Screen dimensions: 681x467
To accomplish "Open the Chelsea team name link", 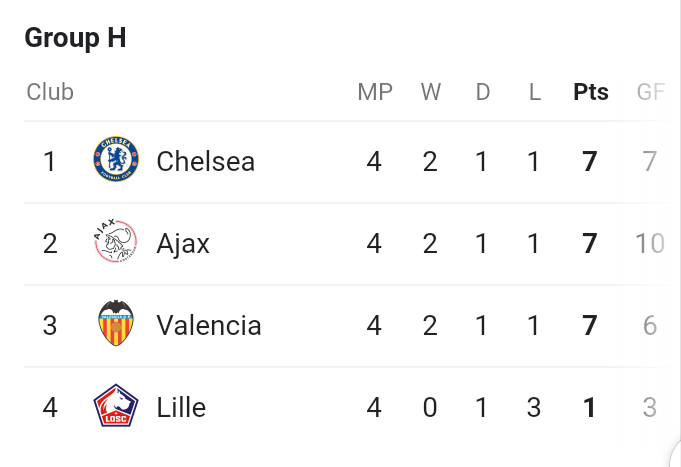I will click(205, 162).
